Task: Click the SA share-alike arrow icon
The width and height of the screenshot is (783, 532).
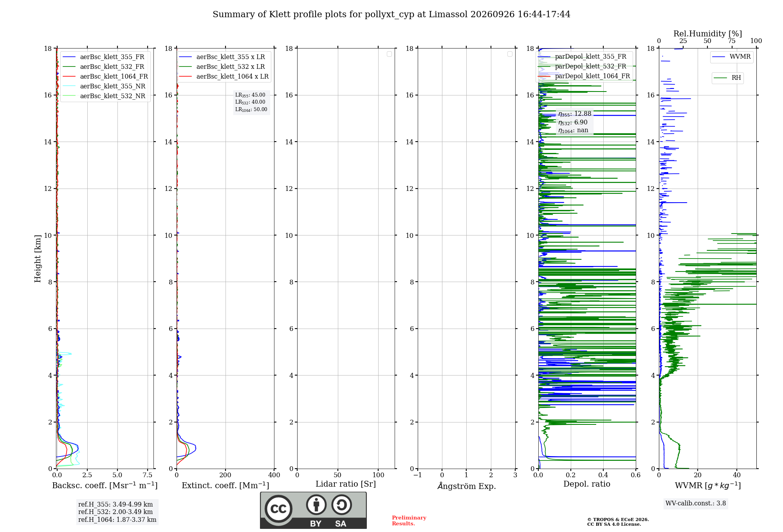Action: tap(342, 505)
